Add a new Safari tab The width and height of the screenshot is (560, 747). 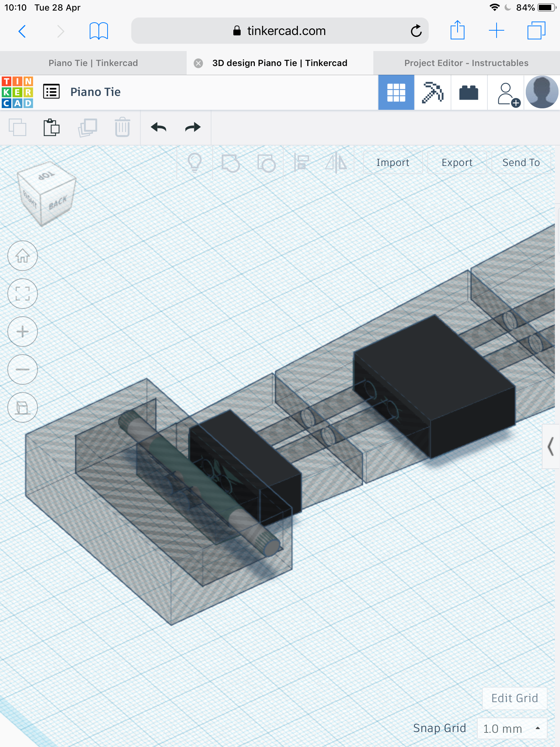point(497,31)
